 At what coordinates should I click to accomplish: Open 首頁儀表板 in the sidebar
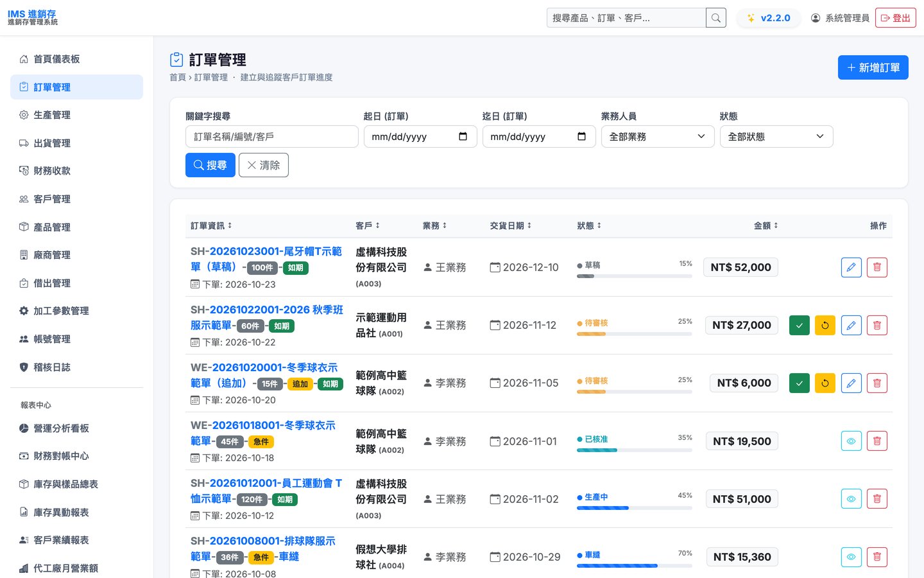tap(76, 59)
